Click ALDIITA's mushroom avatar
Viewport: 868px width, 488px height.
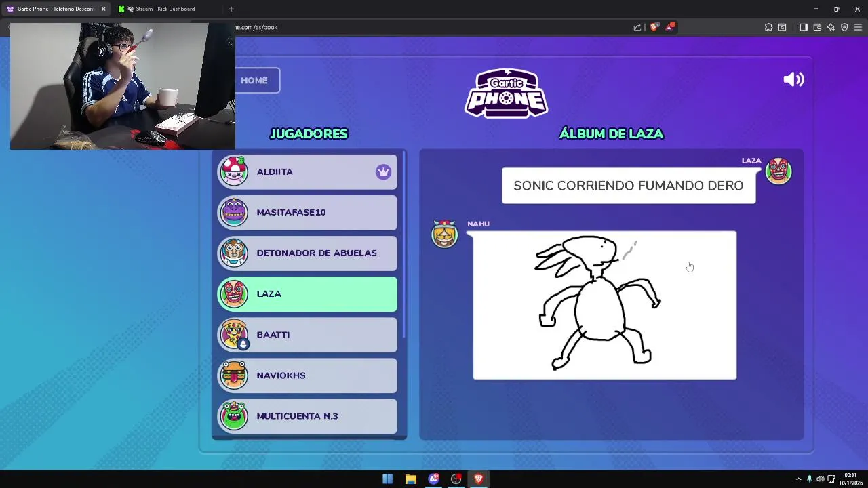[234, 171]
